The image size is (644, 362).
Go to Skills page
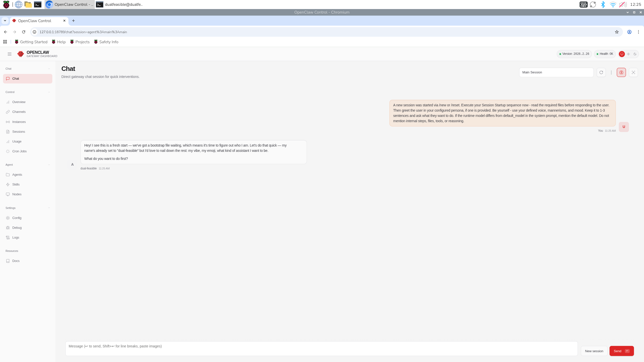(16, 185)
